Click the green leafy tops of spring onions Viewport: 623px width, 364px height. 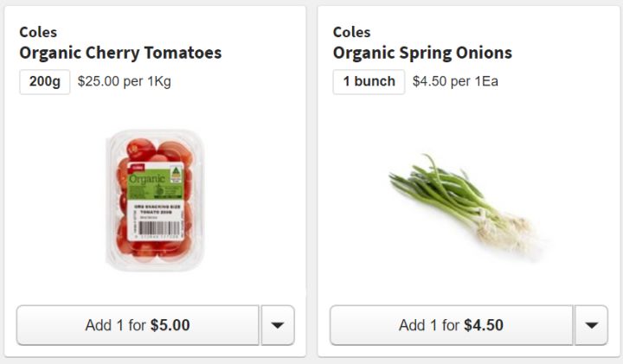coord(424,183)
